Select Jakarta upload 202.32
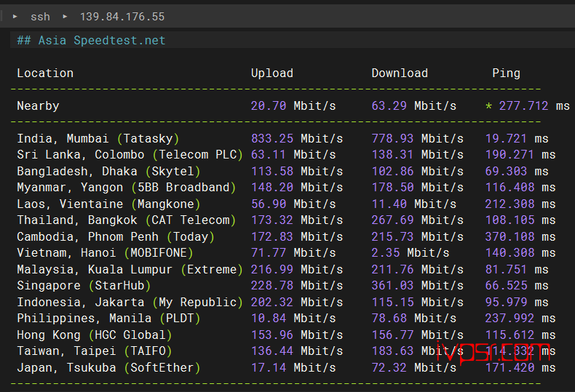Viewport: 575px width, 392px height. (x=272, y=303)
